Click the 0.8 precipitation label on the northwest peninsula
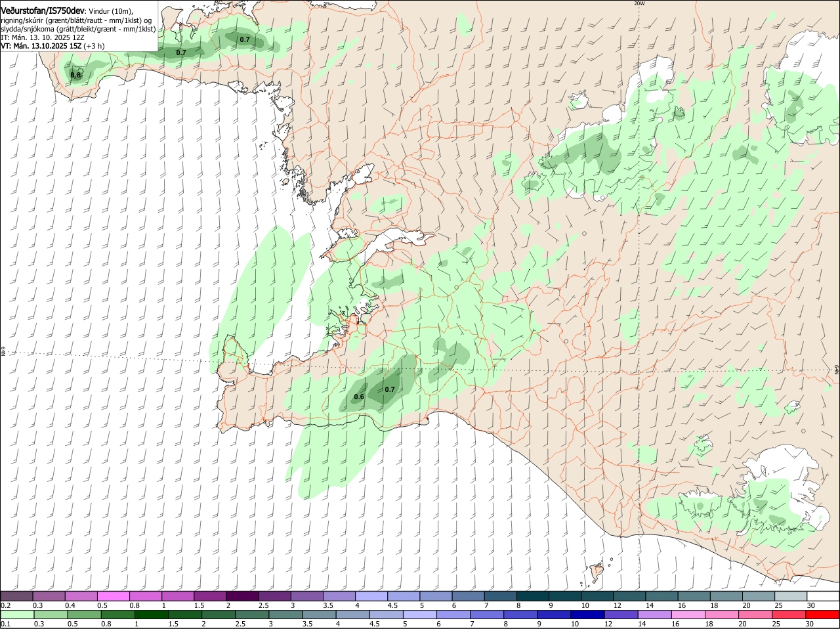Viewport: 840px width, 629px height. pyautogui.click(x=76, y=75)
